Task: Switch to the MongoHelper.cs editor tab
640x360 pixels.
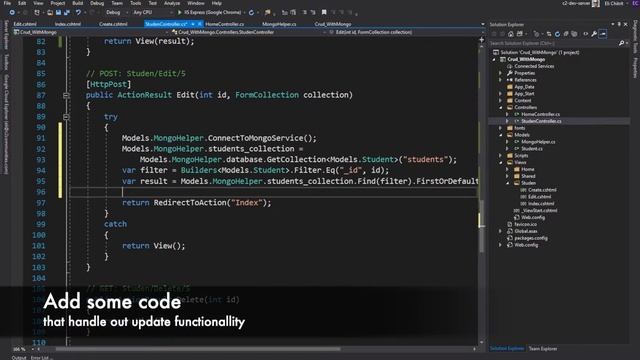Action: coord(279,24)
